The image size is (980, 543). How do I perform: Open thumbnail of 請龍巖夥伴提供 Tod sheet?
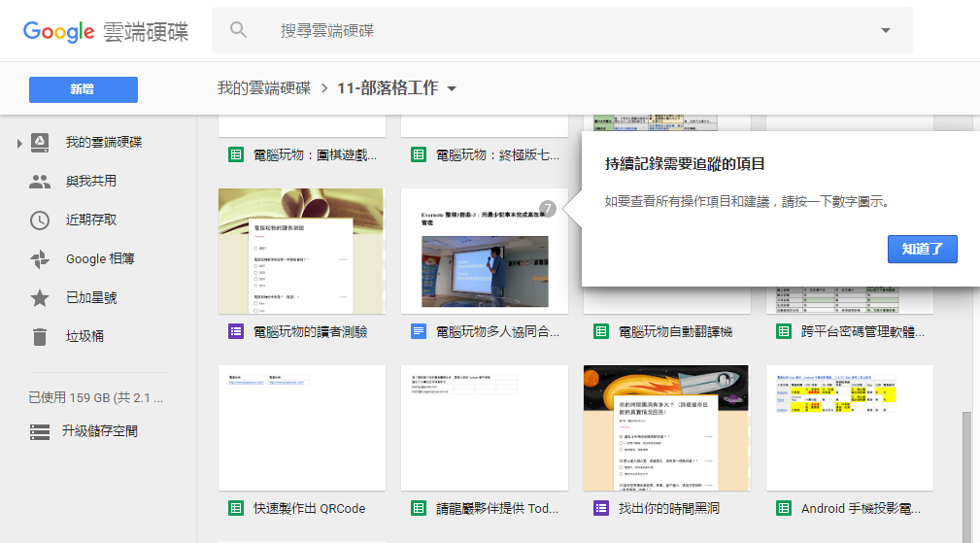pyautogui.click(x=485, y=428)
